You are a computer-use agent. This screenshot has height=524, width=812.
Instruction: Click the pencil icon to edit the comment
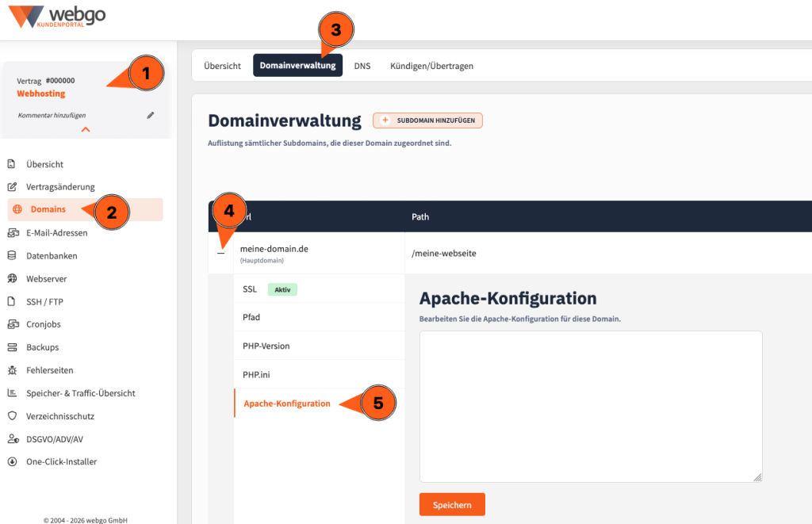[x=151, y=115]
